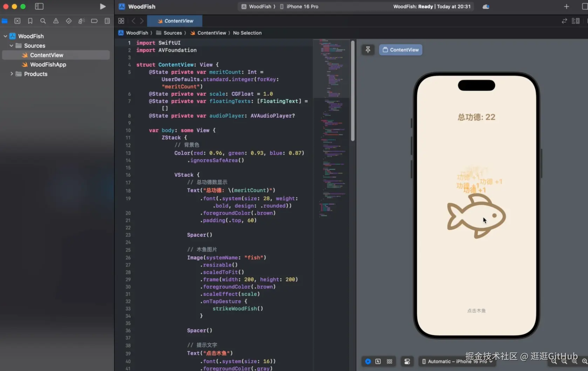Collapse the WoodFish project tree
588x371 pixels.
click(x=5, y=36)
